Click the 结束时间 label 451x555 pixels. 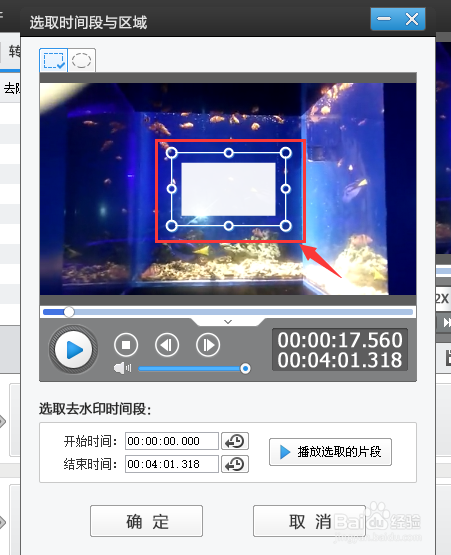click(x=90, y=464)
